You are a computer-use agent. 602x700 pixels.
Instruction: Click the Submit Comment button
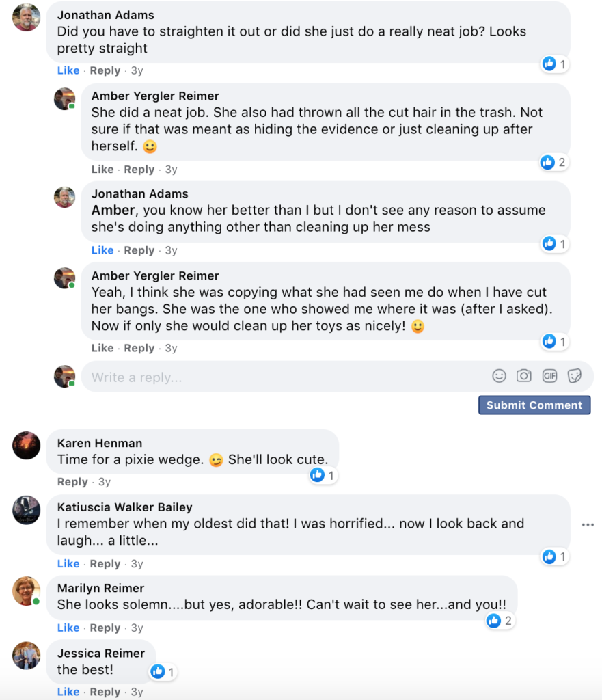pos(534,405)
